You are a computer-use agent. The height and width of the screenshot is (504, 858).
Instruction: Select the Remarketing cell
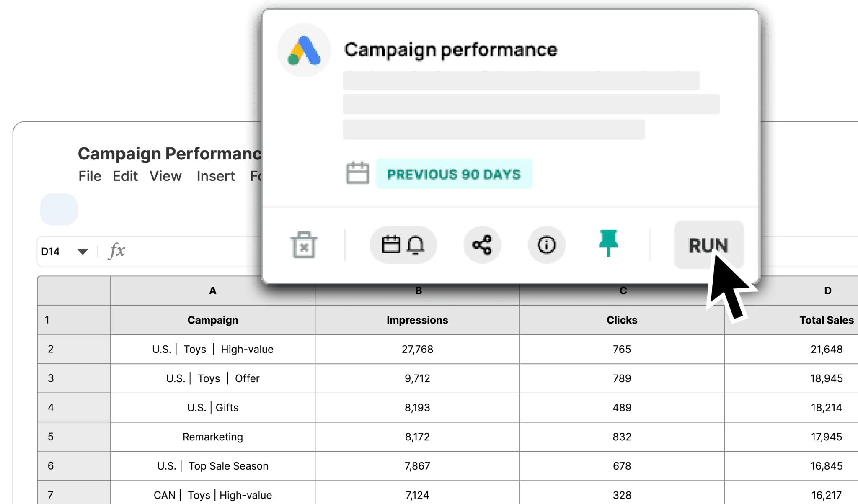(213, 437)
